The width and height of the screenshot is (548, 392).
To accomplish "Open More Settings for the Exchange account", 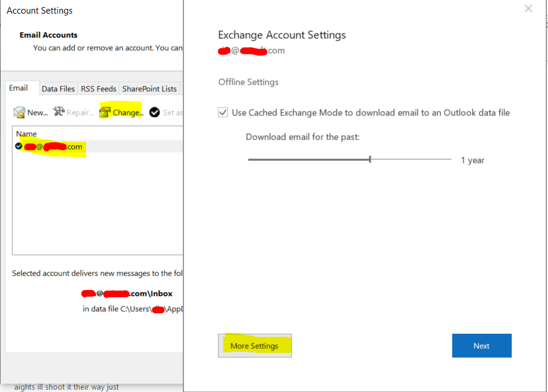I will click(255, 346).
